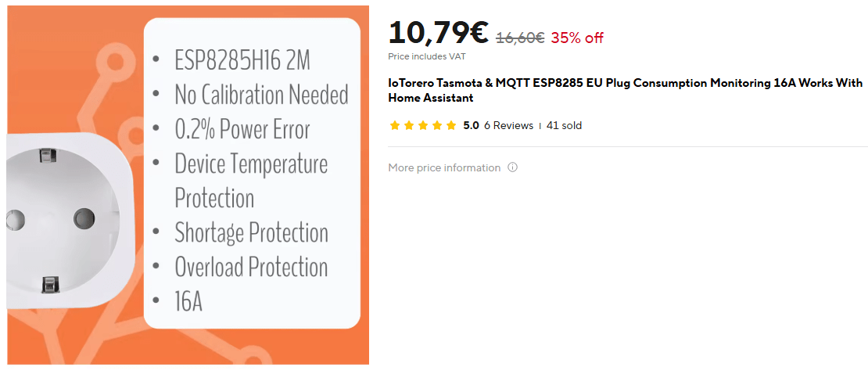The height and width of the screenshot is (374, 868).
Task: Click the second yellow rating star
Action: click(408, 125)
